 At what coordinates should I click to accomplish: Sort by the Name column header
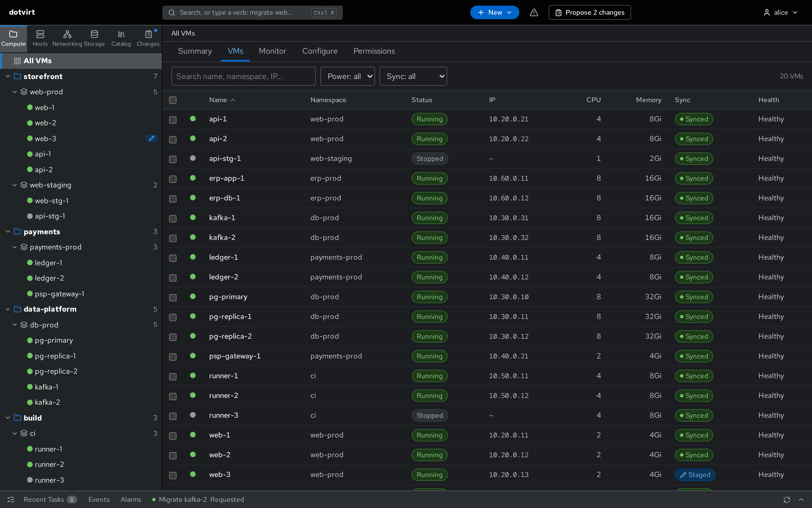tap(222, 100)
